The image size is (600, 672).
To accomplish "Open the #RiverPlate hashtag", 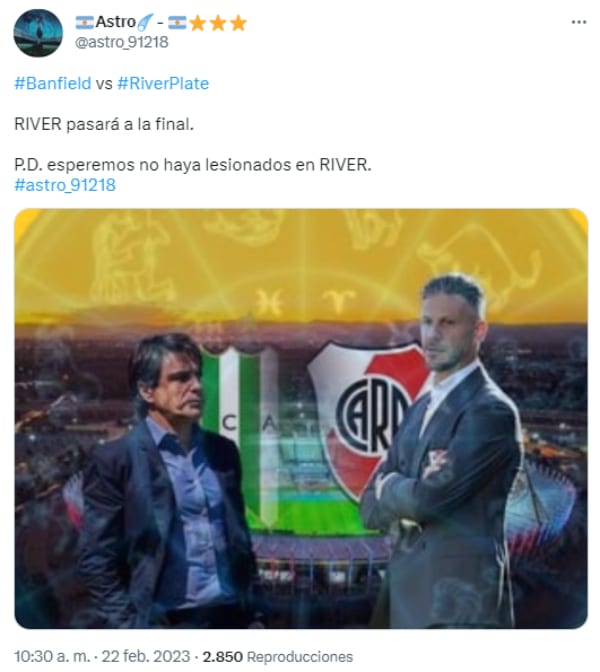I will [x=163, y=83].
